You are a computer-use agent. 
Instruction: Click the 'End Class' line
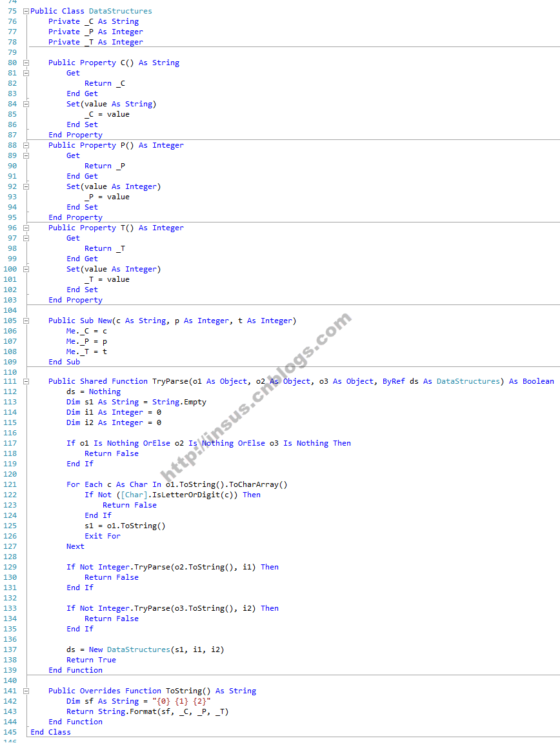[51, 733]
